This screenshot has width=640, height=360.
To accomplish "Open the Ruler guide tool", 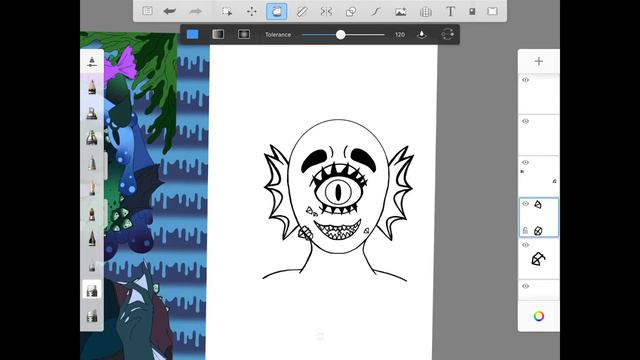I will click(302, 11).
